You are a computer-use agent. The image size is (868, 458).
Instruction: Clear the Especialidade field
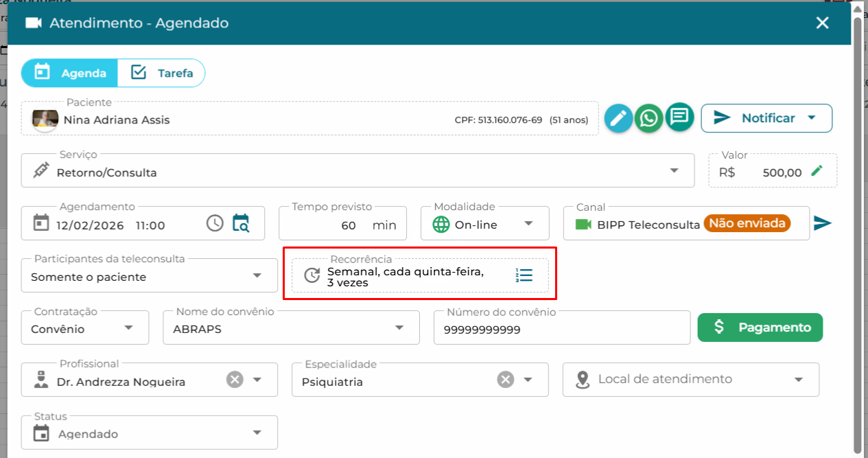point(506,380)
